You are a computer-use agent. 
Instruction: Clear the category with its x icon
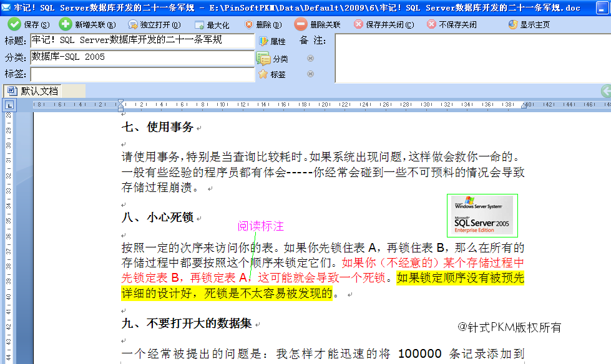point(310,59)
